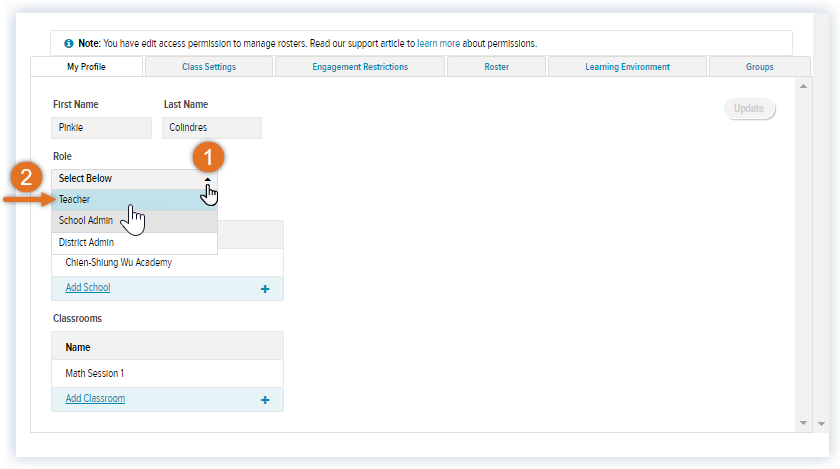
Task: Switch to the My Profile tab
Action: (86, 66)
